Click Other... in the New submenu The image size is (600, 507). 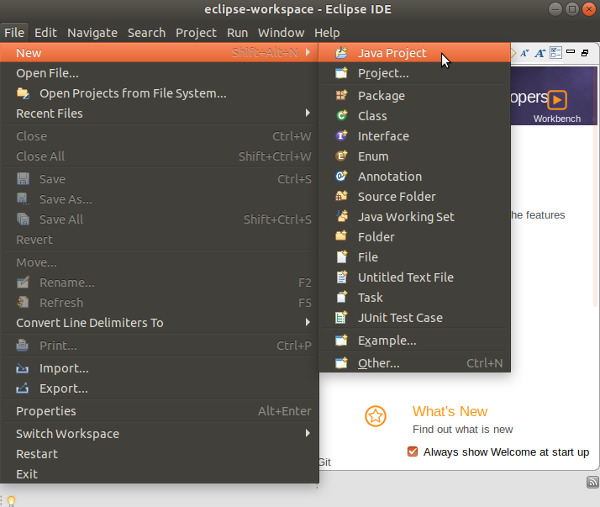point(378,363)
